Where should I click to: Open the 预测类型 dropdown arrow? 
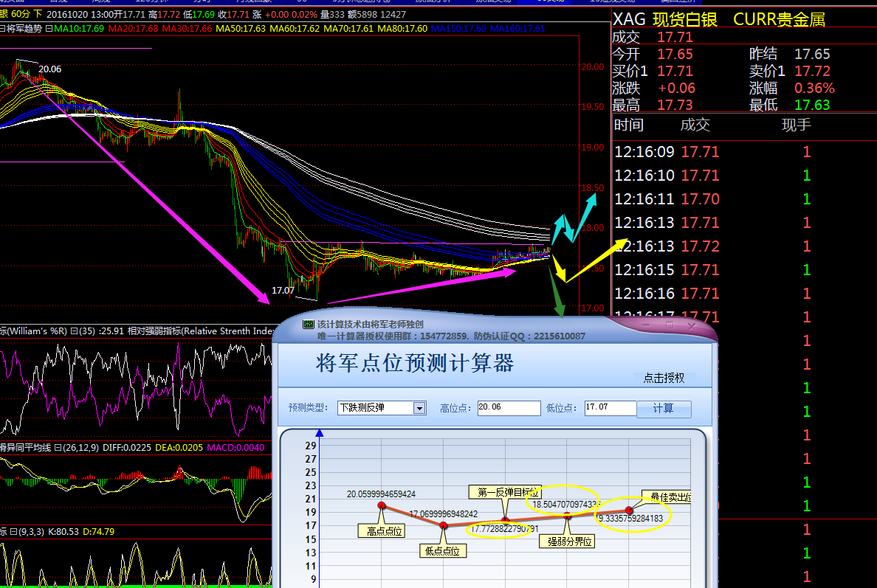(419, 408)
